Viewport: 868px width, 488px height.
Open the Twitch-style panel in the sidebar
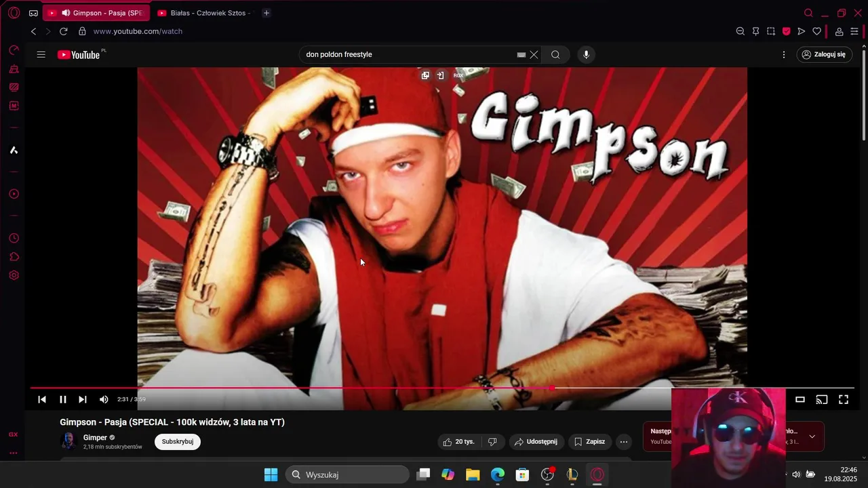[x=14, y=87]
